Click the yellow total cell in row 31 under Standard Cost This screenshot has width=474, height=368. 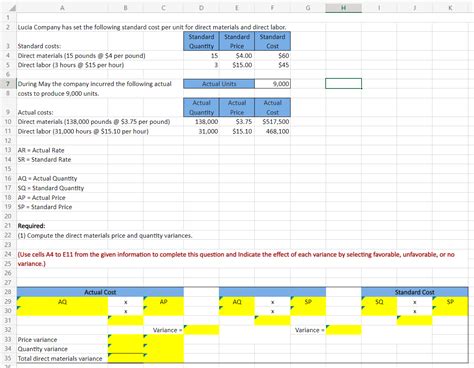(x=415, y=320)
